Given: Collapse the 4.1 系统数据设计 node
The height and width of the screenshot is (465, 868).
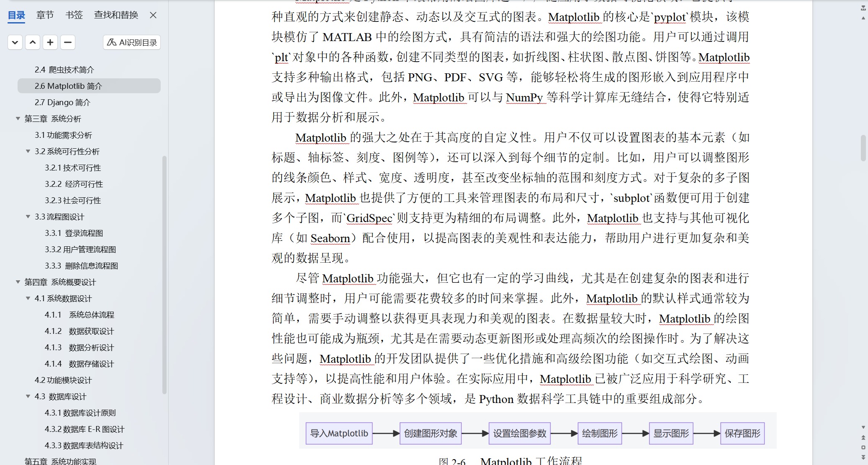Looking at the screenshot, I should coord(28,298).
